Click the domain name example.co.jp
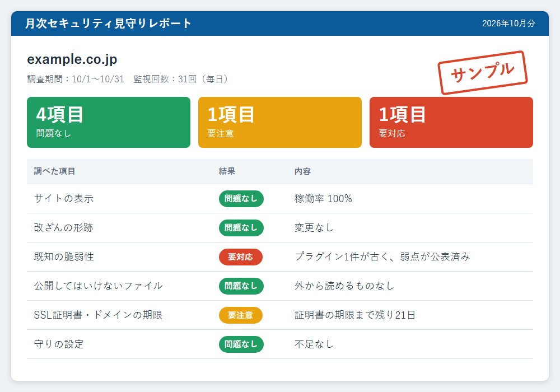 coord(72,59)
